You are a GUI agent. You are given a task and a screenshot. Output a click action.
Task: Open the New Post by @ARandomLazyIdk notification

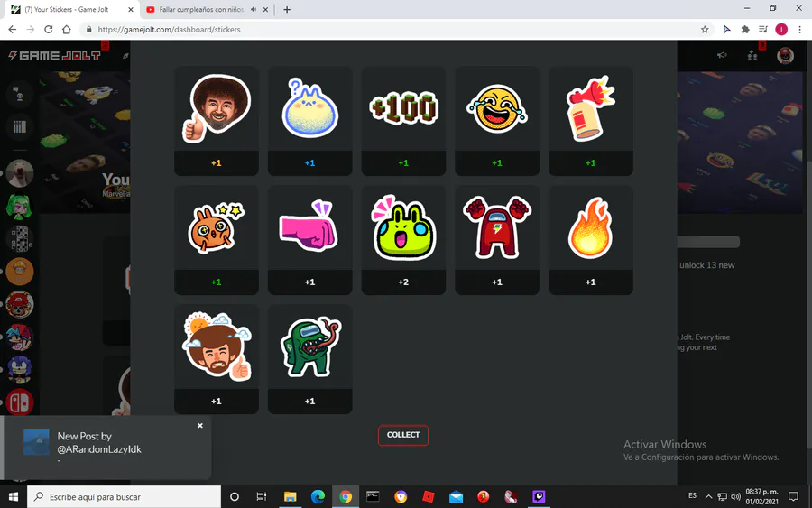coord(107,448)
